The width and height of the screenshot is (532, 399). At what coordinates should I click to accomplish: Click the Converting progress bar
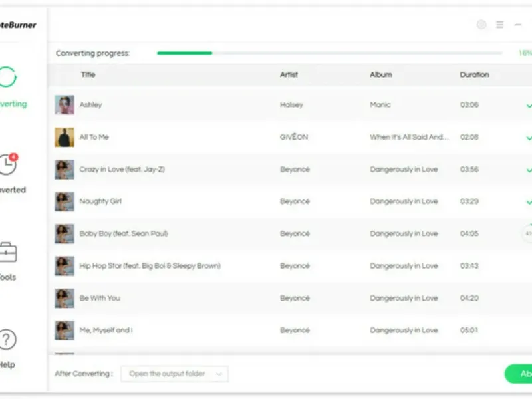(x=329, y=53)
